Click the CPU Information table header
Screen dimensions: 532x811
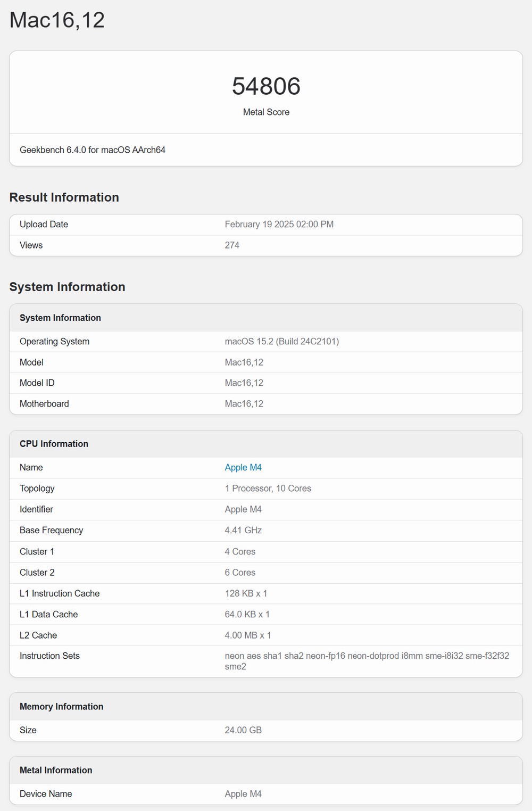(54, 444)
